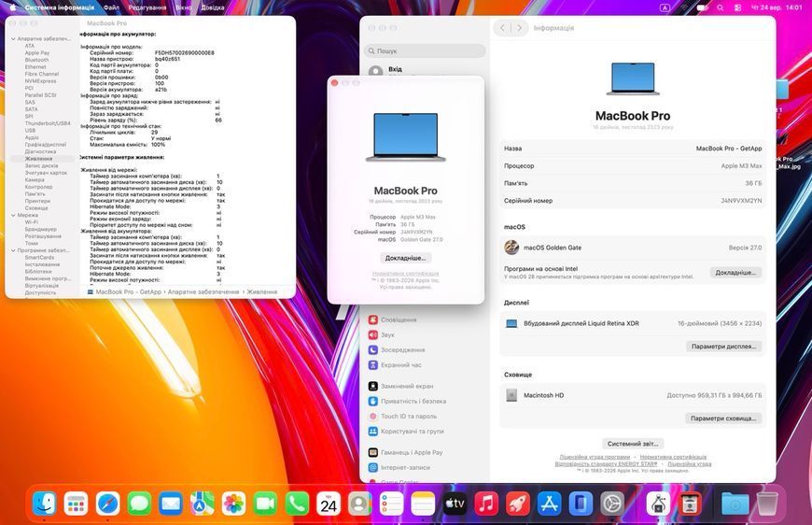Open Нормативна сертифікація link in small window
812x525 pixels.
405,273
